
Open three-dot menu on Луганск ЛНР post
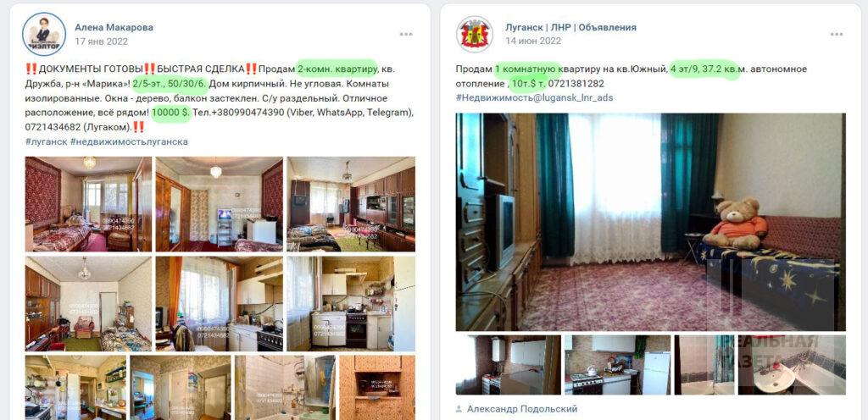click(837, 34)
